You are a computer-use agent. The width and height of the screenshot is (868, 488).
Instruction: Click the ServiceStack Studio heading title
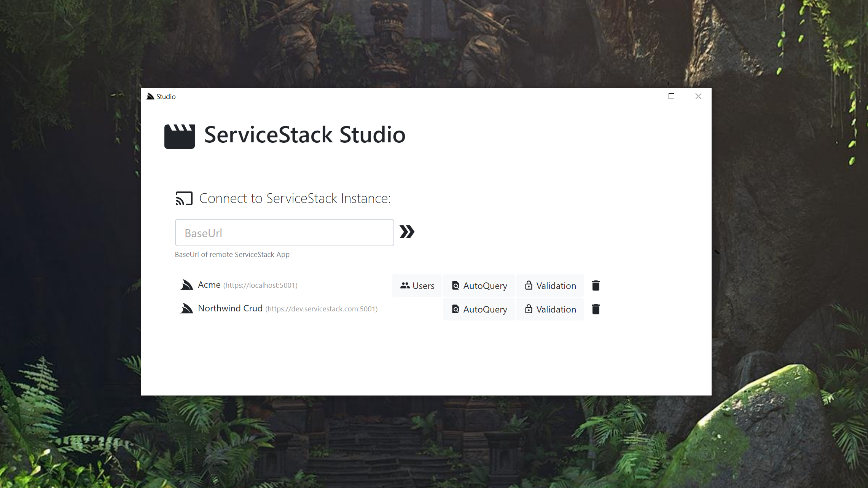[304, 135]
